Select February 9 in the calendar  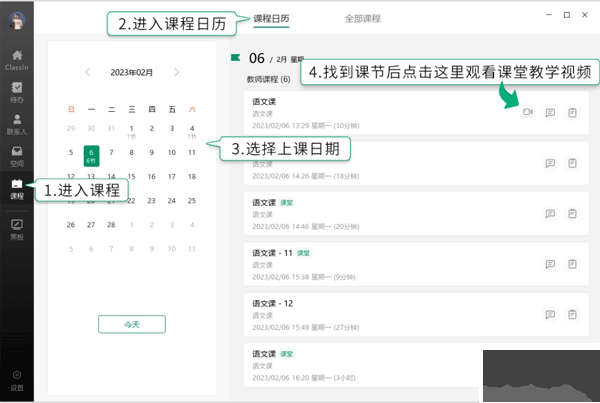pyautogui.click(x=152, y=152)
